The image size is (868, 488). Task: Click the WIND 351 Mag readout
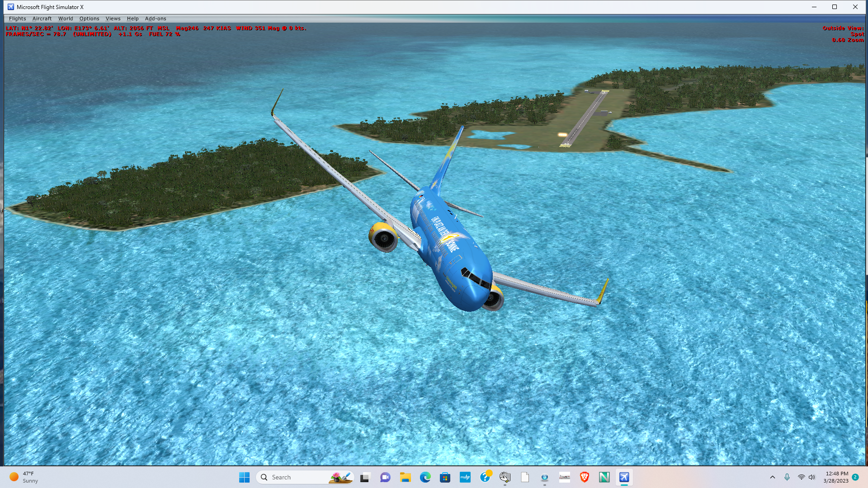(x=271, y=28)
